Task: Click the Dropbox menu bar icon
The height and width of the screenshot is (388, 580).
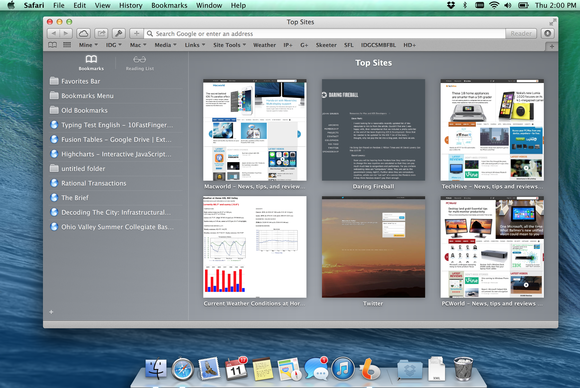Action: coord(451,5)
